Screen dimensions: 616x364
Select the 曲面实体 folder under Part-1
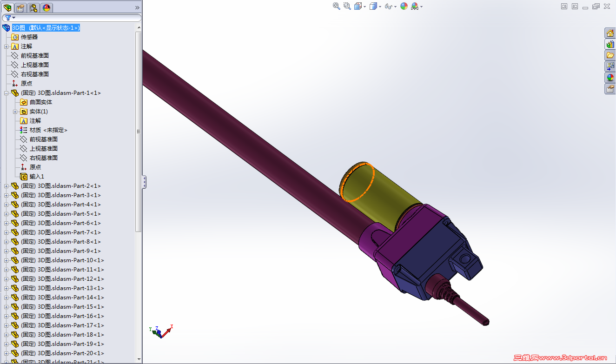(x=41, y=102)
